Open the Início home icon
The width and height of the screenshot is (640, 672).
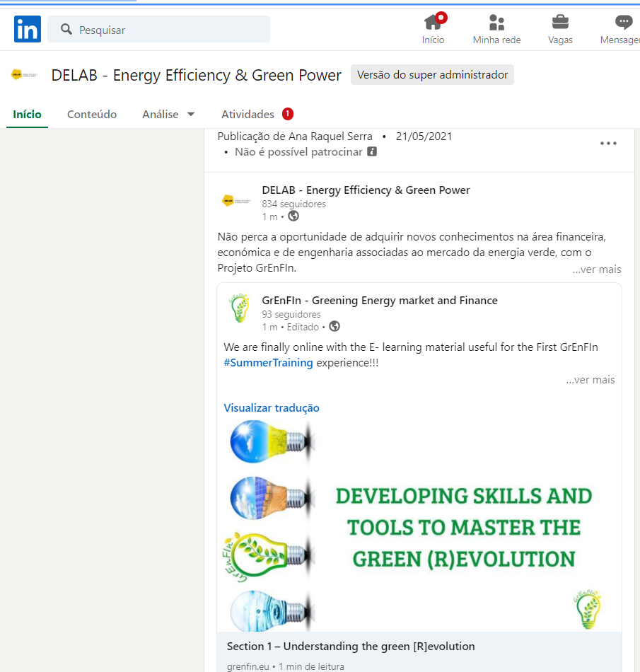tap(433, 22)
